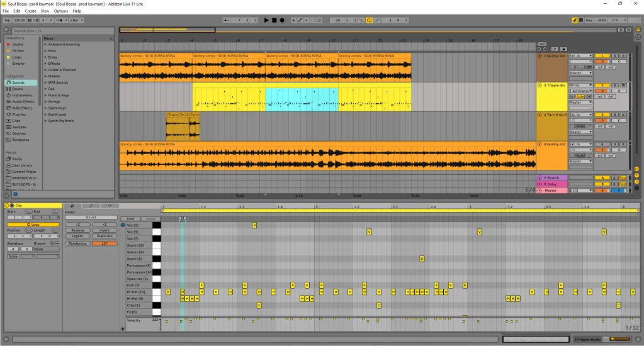The image size is (644, 346).
Task: Click the Arrangement Record button
Action: 281,20
